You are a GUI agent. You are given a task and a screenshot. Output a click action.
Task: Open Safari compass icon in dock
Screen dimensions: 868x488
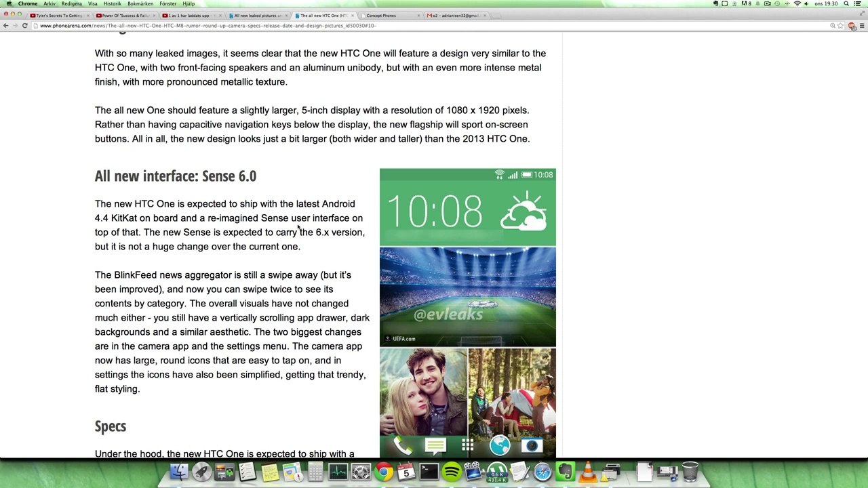click(x=543, y=471)
